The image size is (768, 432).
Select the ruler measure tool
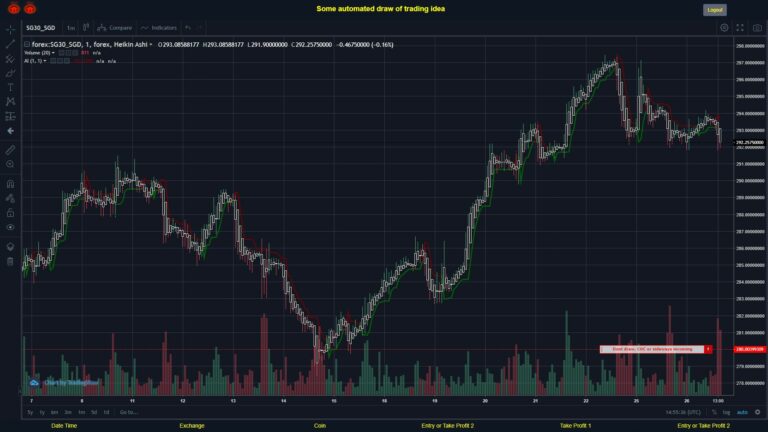(x=10, y=150)
